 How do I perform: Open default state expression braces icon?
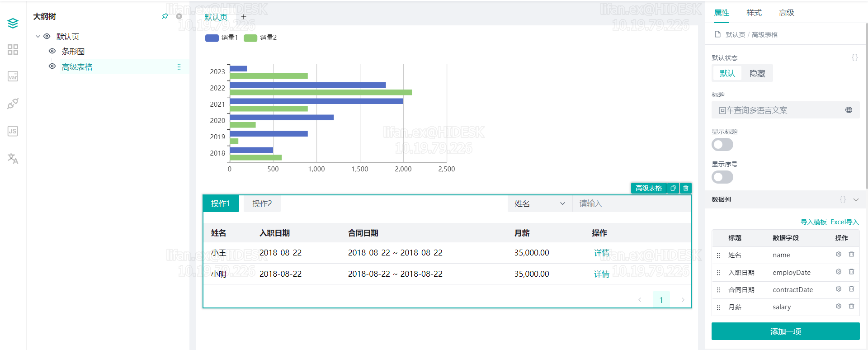pyautogui.click(x=854, y=57)
